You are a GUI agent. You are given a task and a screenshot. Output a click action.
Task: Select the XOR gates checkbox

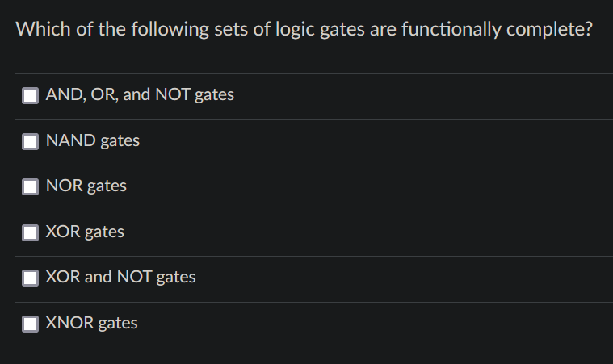click(x=30, y=232)
